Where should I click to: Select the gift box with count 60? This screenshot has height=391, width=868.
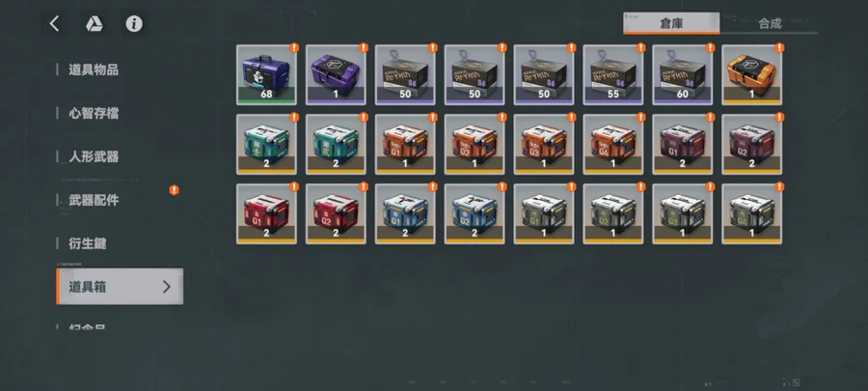[683, 74]
